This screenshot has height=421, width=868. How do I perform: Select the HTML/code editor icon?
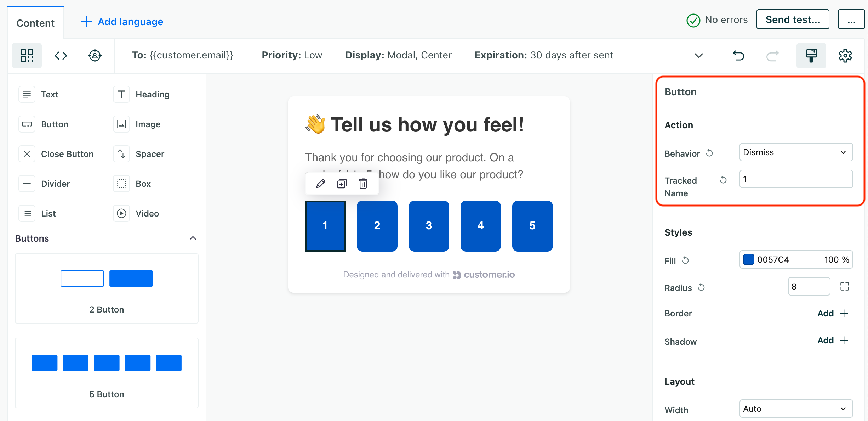click(60, 55)
